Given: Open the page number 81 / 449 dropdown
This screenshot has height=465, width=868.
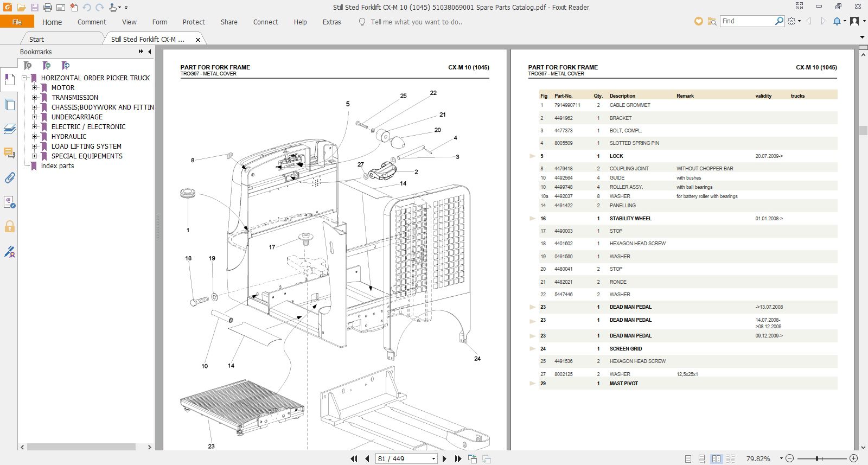Looking at the screenshot, I should 433,458.
